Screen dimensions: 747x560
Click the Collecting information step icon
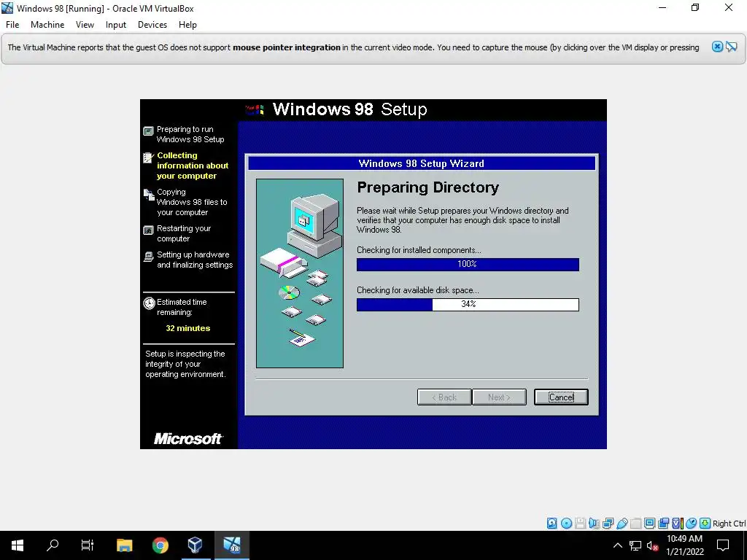tap(149, 157)
